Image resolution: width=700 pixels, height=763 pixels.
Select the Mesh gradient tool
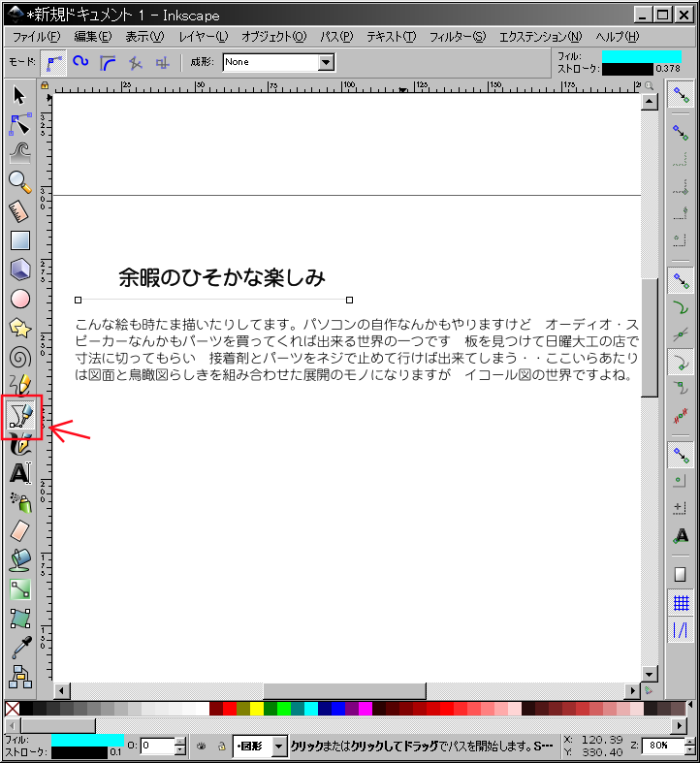point(20,619)
